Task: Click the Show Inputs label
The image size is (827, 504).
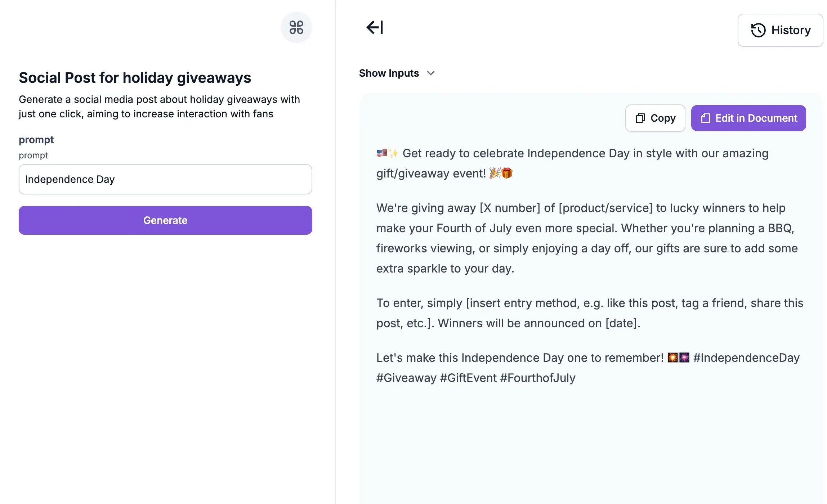Action: click(x=389, y=73)
